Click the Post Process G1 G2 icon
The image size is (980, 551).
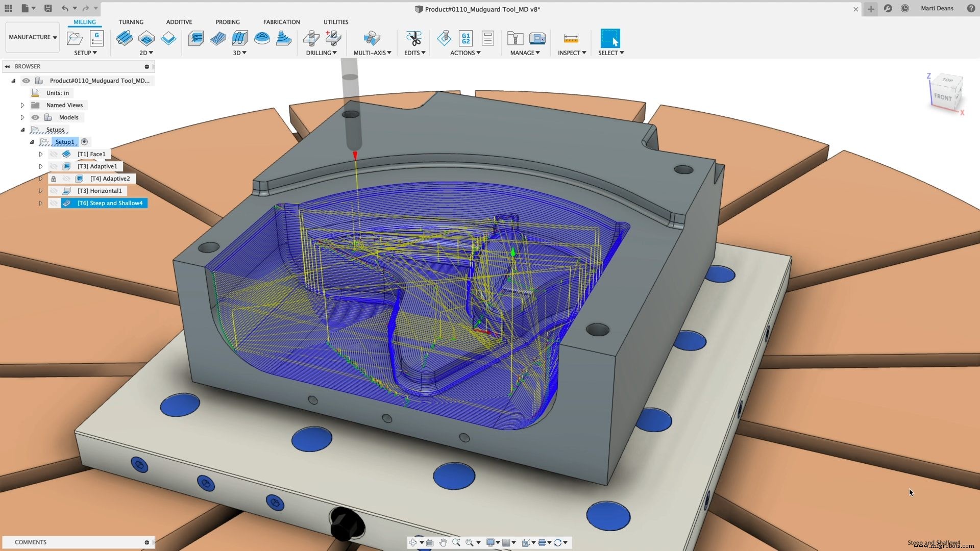pyautogui.click(x=466, y=38)
